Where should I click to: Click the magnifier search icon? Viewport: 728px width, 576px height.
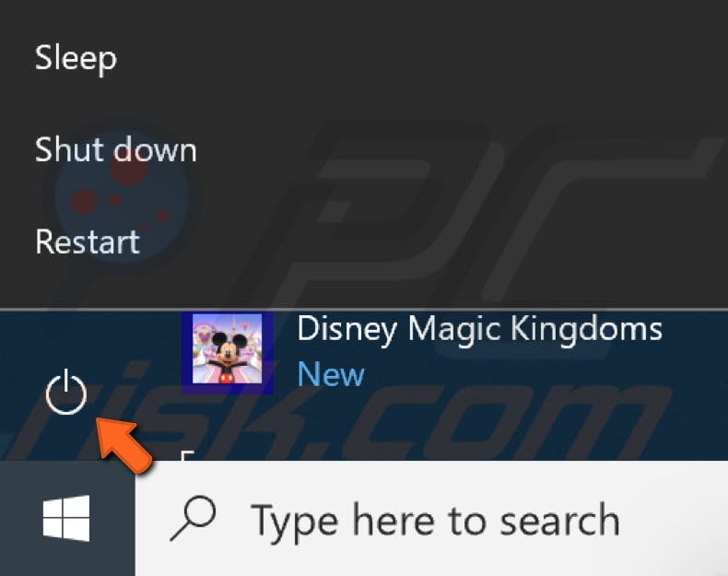tap(193, 518)
